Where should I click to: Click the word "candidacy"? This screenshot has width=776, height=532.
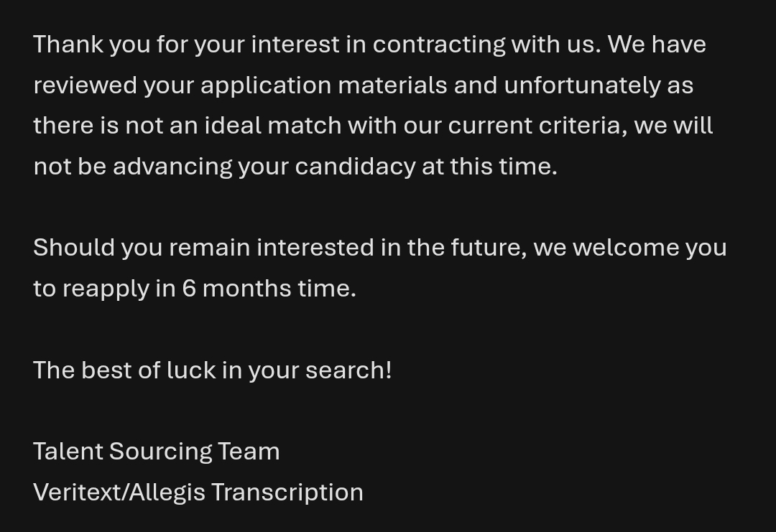pyautogui.click(x=355, y=167)
